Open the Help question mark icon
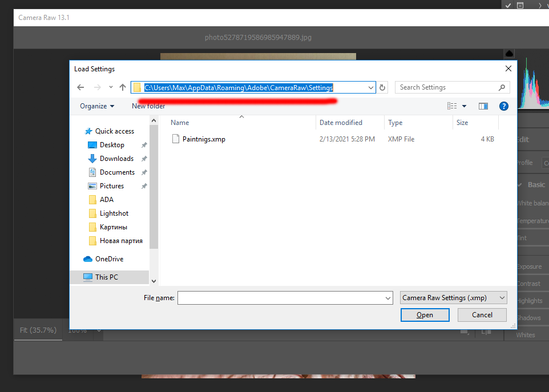The image size is (549, 392). click(503, 106)
